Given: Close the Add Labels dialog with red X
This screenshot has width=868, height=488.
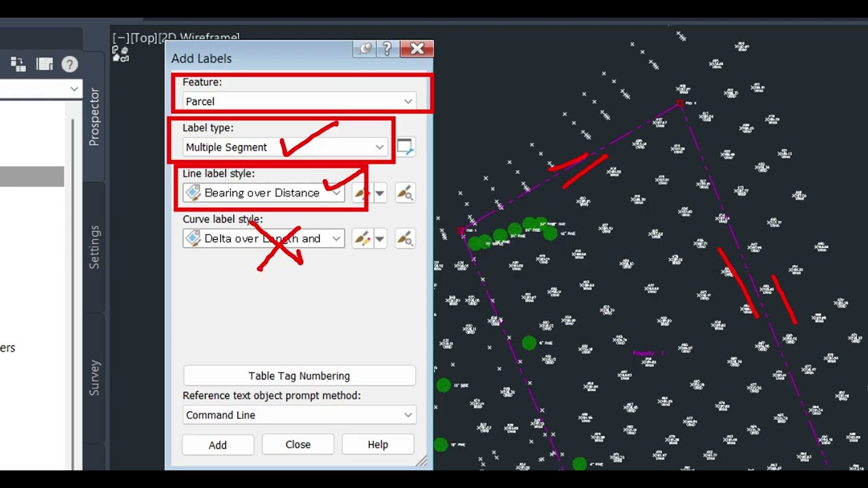Looking at the screenshot, I should click(416, 49).
